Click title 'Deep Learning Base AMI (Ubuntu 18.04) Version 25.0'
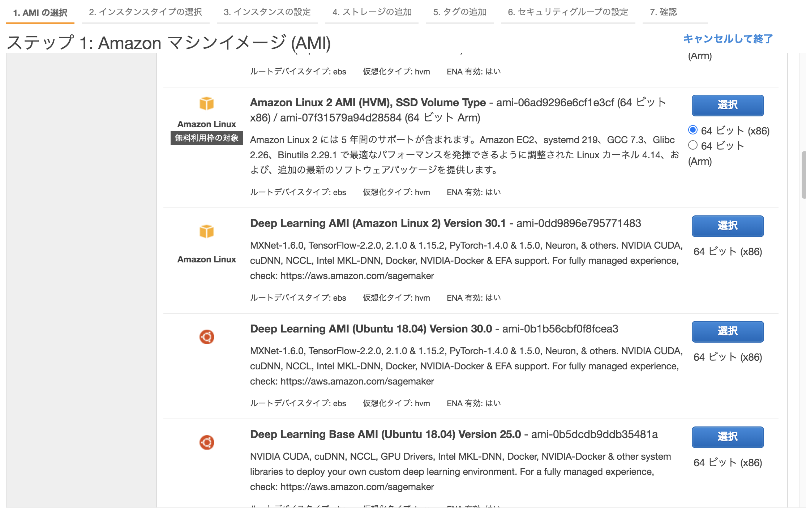Screen dimensions: 806x532 coord(385,434)
